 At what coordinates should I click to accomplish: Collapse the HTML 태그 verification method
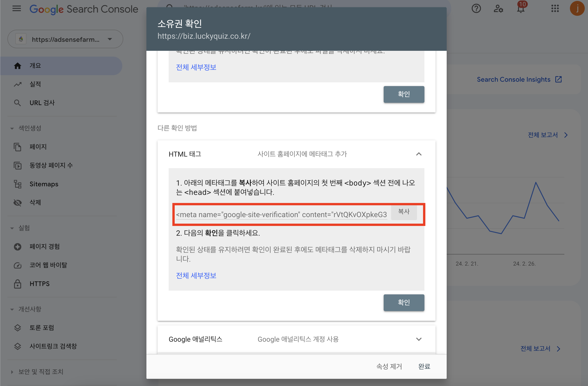[x=419, y=154]
